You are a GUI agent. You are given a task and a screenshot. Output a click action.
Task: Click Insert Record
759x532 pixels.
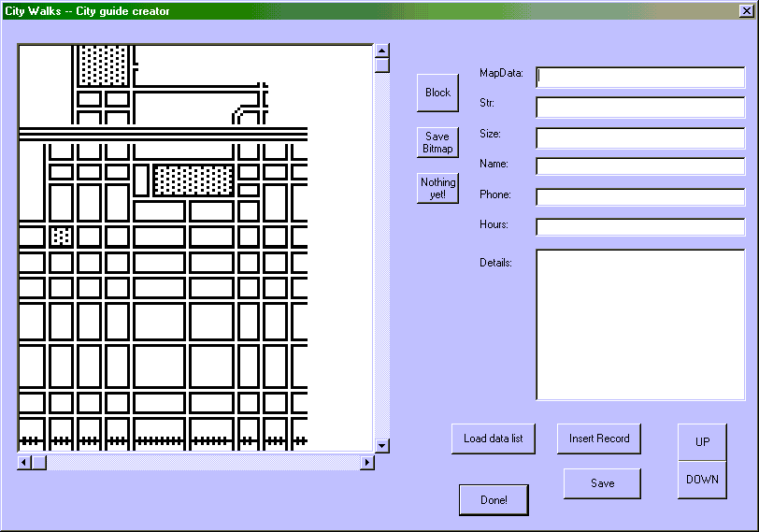(x=599, y=439)
